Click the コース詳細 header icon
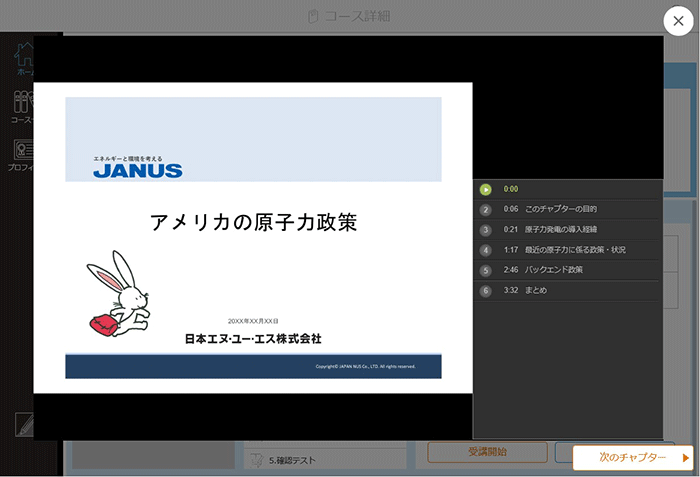 pos(313,16)
